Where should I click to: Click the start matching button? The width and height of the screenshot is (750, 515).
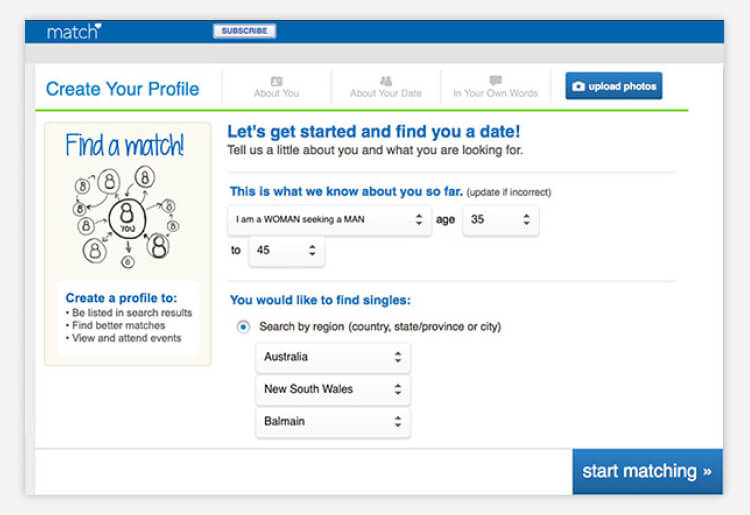(647, 471)
